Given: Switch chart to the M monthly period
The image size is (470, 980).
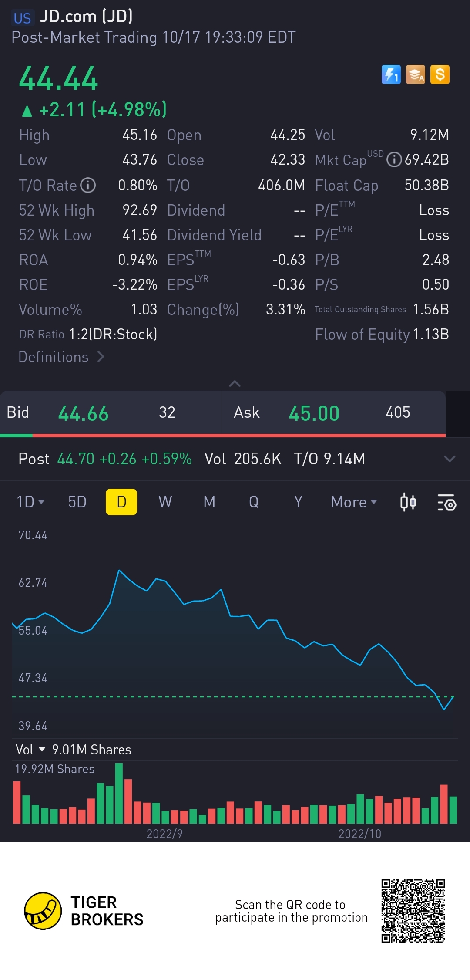Looking at the screenshot, I should pos(209,502).
